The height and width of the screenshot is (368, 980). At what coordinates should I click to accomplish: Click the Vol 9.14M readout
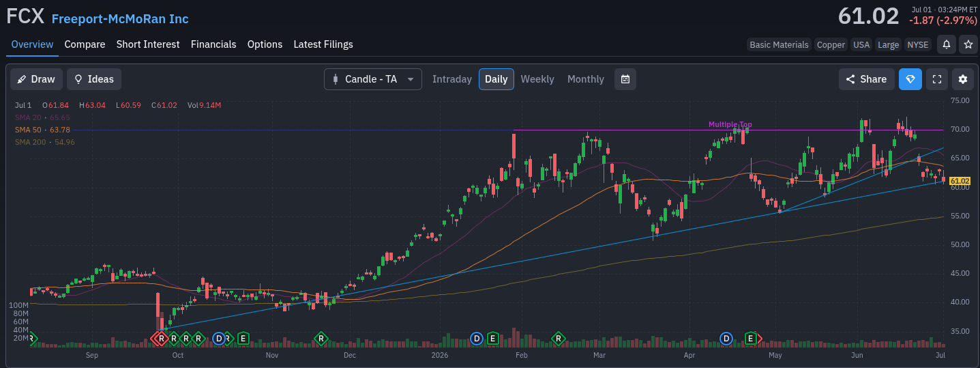[x=204, y=105]
